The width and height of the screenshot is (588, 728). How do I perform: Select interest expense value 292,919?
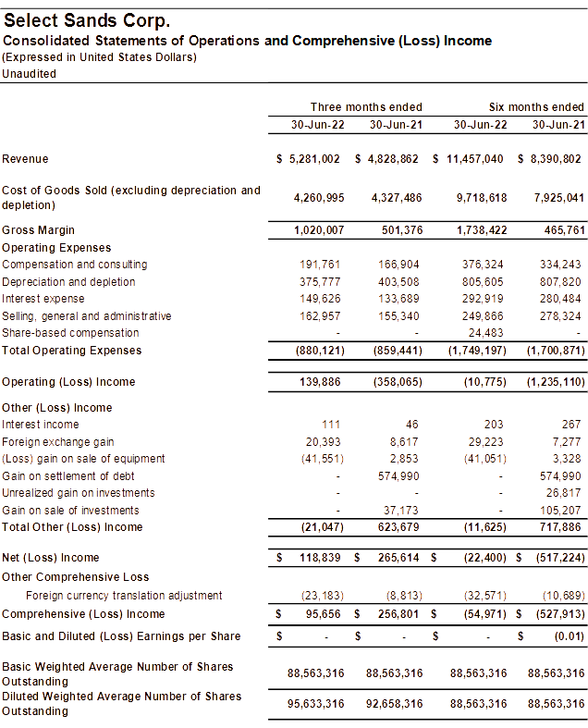tap(483, 299)
